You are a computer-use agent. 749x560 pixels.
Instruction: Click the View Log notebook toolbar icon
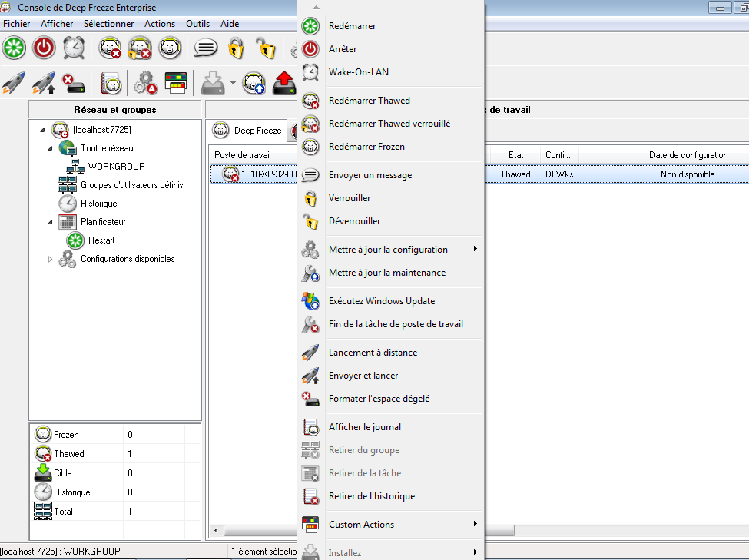[111, 83]
